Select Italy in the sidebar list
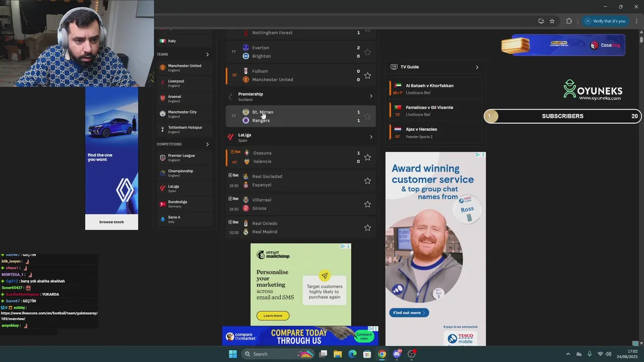This screenshot has height=362, width=644. click(x=172, y=41)
